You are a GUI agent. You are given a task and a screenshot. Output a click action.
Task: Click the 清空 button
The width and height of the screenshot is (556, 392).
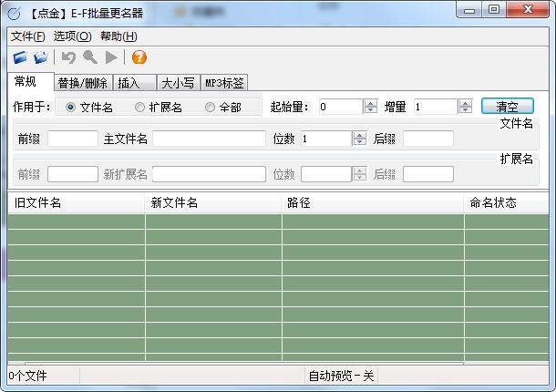click(x=507, y=107)
